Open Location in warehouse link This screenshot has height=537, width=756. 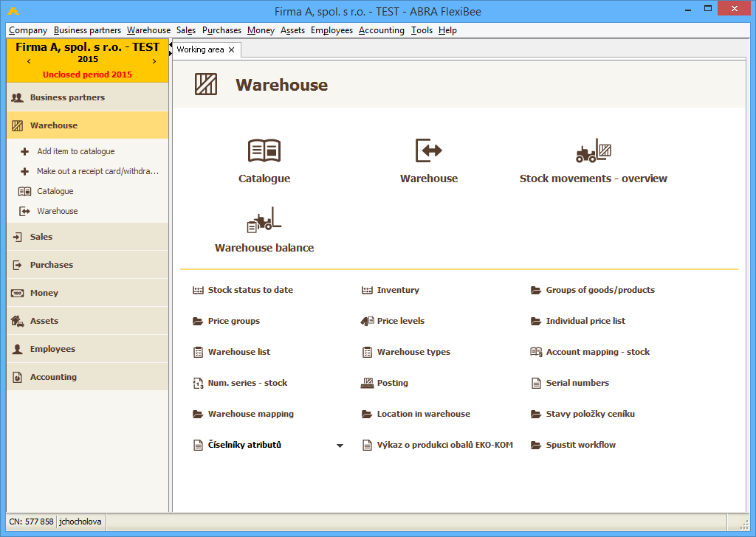coord(423,414)
